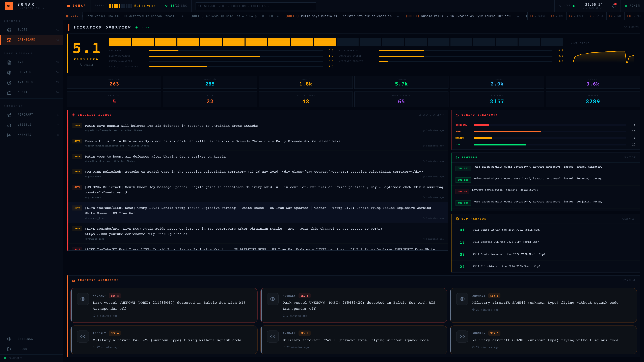Toggle eye icon on CCA961 aircraft anomaly
This screenshot has height=362, width=644.
click(x=273, y=337)
